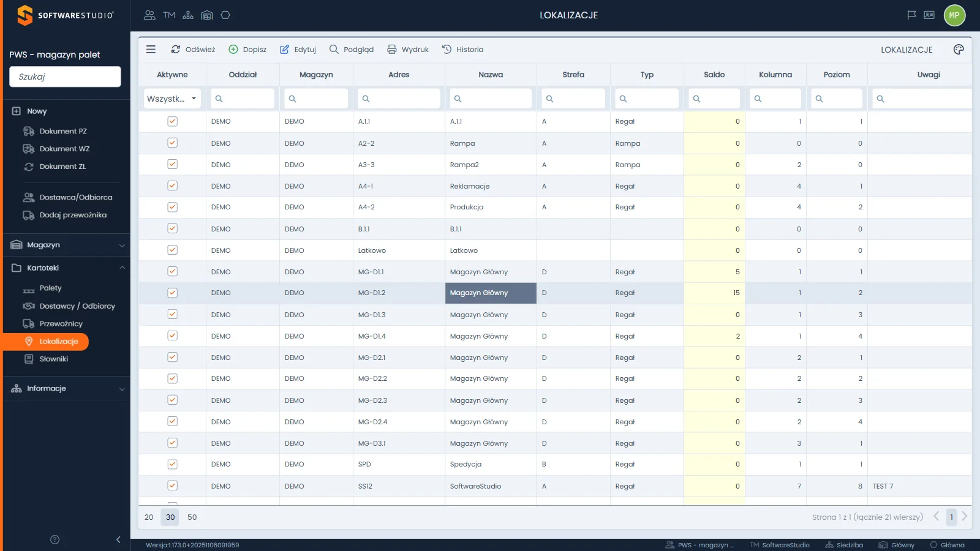Image resolution: width=980 pixels, height=551 pixels.
Task: Set page size to 20 rows
Action: [149, 517]
